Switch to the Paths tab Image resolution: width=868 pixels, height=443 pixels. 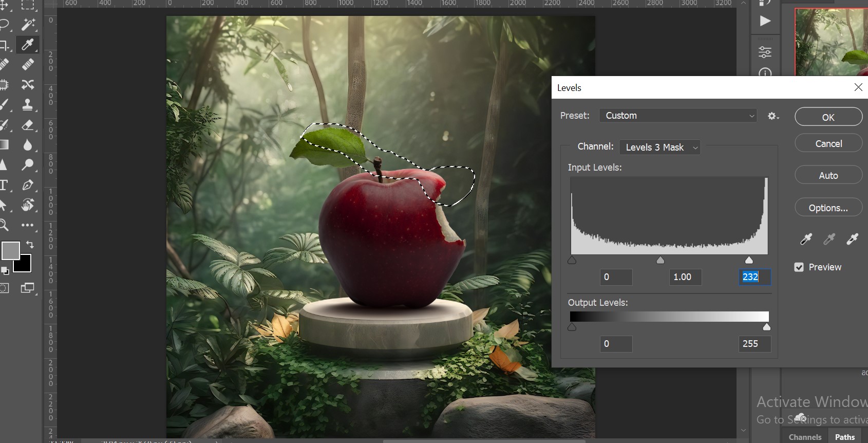point(845,437)
